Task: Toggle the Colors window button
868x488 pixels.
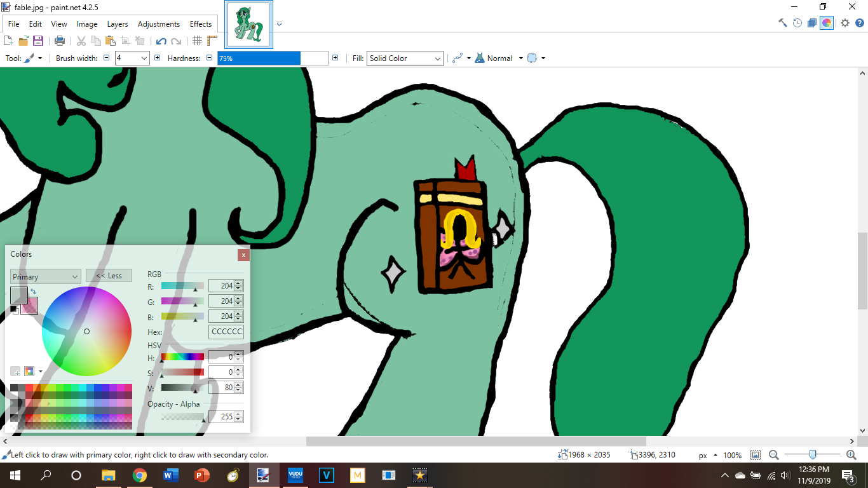Action: coord(827,23)
